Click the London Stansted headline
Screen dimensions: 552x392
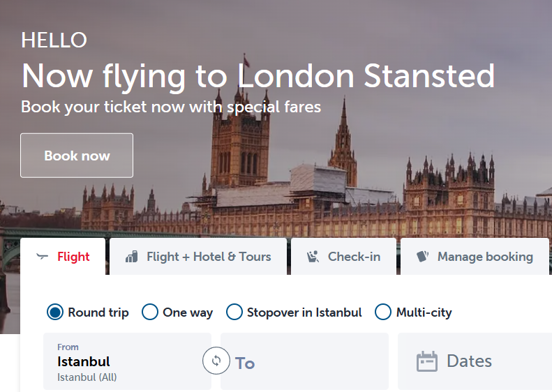pyautogui.click(x=258, y=76)
